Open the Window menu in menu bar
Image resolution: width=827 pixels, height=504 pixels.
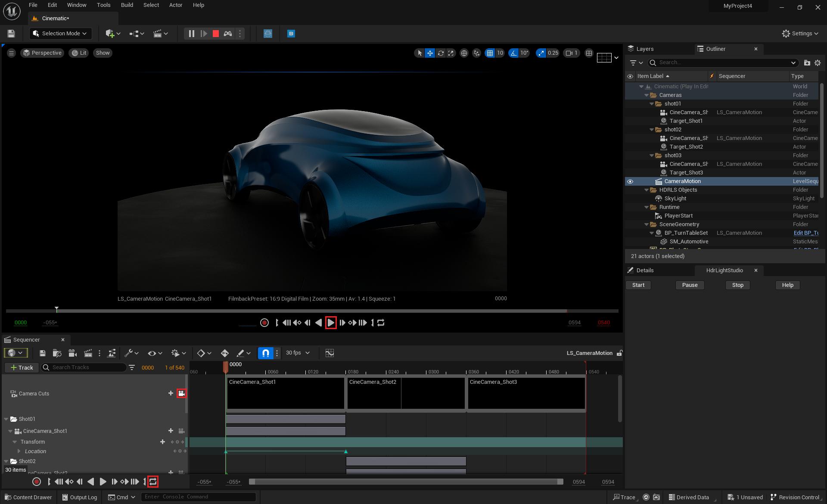[76, 5]
